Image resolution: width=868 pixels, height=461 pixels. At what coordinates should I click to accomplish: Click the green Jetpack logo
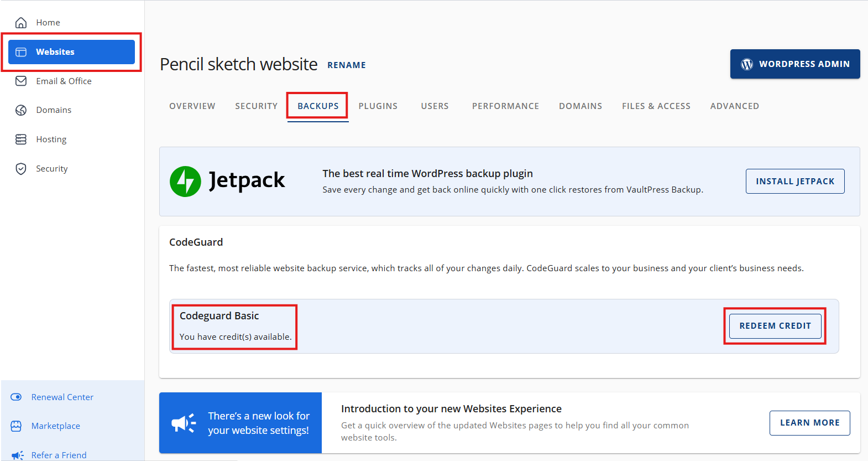[185, 182]
